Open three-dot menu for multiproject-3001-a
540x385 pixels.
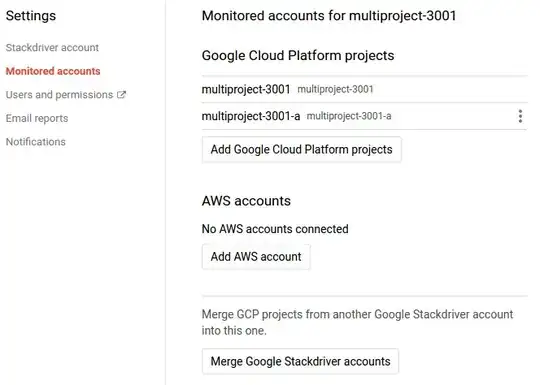click(520, 116)
